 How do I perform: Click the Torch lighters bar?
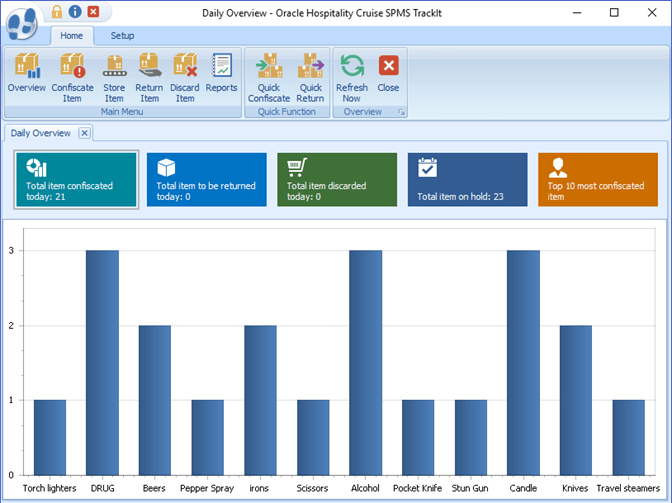50,437
